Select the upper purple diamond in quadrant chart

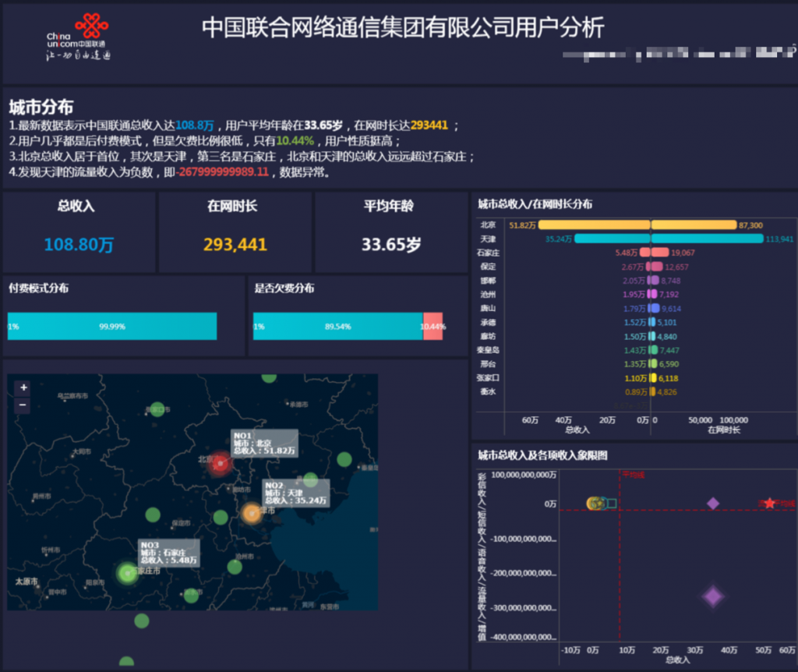click(x=713, y=504)
